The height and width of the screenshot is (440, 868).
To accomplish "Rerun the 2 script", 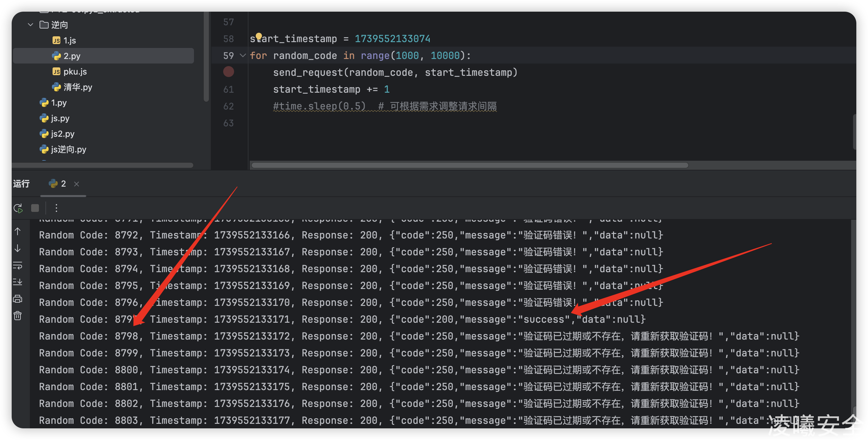I will [18, 208].
